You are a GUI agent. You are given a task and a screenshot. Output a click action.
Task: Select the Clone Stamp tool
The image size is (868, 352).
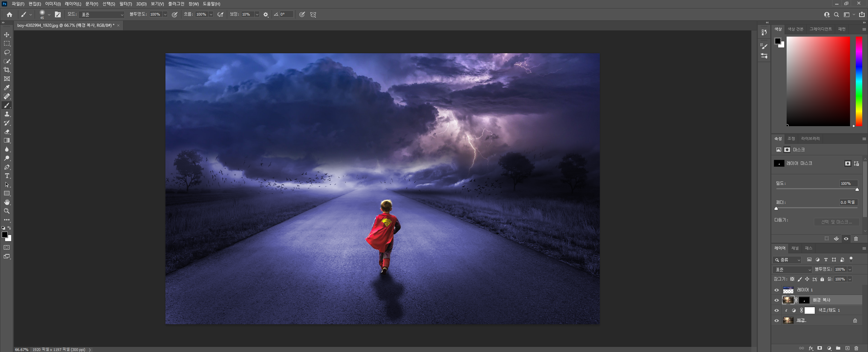7,114
